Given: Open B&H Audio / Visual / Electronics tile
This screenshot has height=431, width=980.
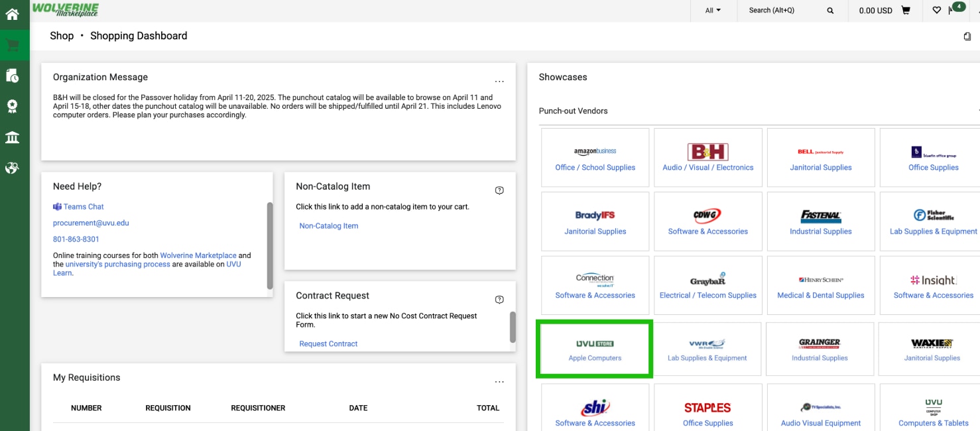Looking at the screenshot, I should pos(708,158).
